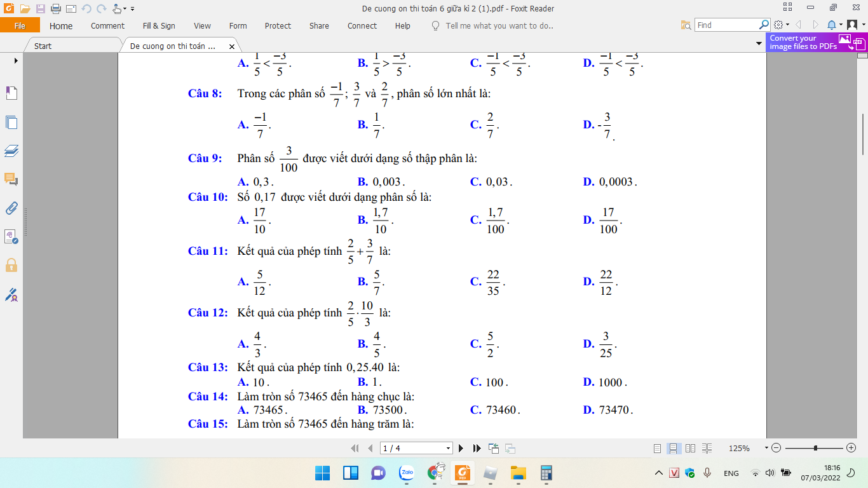Click the previous search result arrow
Image resolution: width=868 pixels, height=488 pixels.
pos(799,25)
